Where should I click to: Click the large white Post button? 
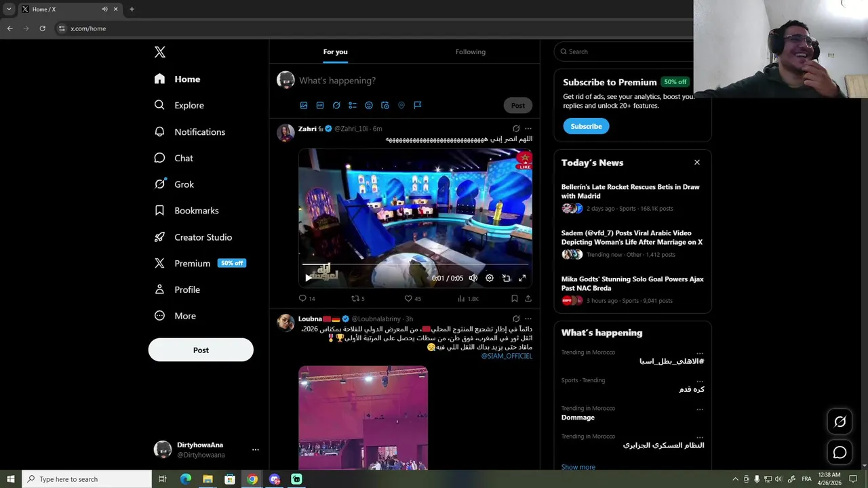click(201, 350)
